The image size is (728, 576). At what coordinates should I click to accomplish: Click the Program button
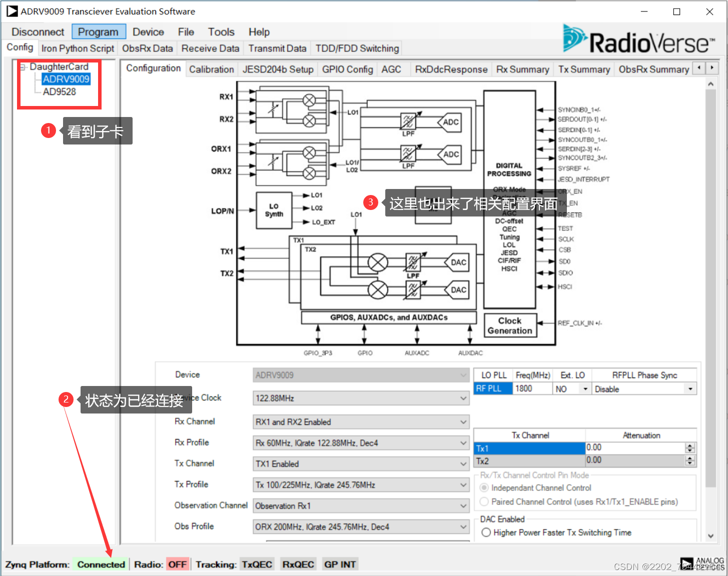click(98, 31)
